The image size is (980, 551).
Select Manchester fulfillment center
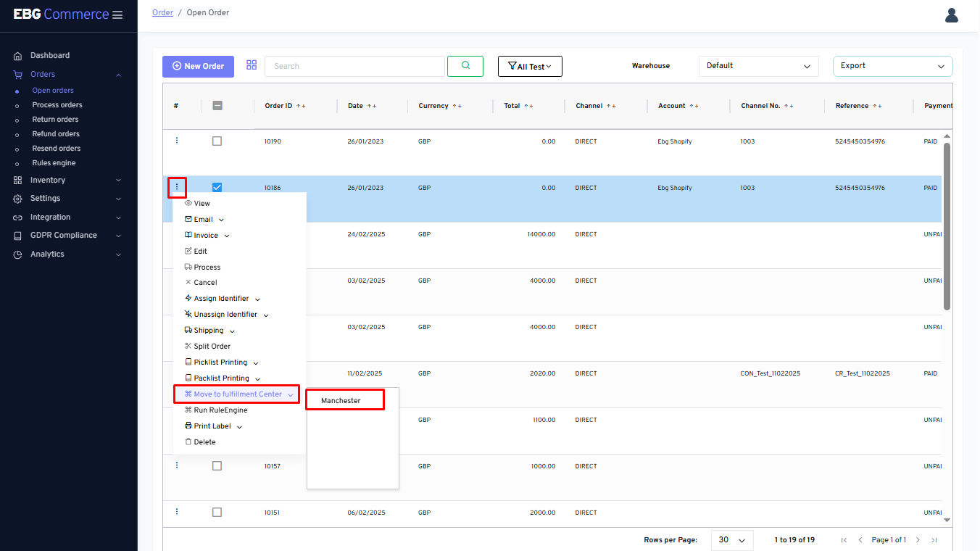(341, 400)
